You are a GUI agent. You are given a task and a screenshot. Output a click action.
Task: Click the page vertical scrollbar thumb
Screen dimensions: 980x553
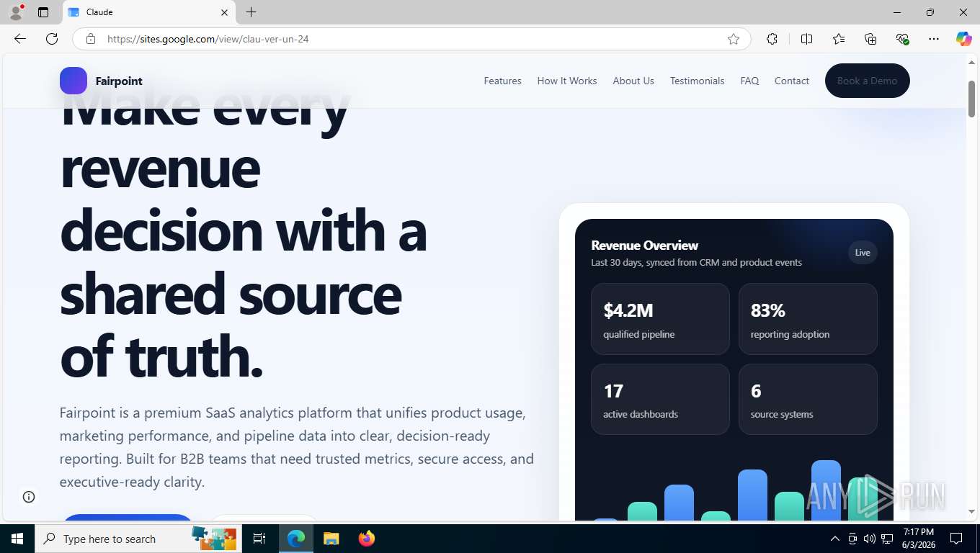point(971,99)
